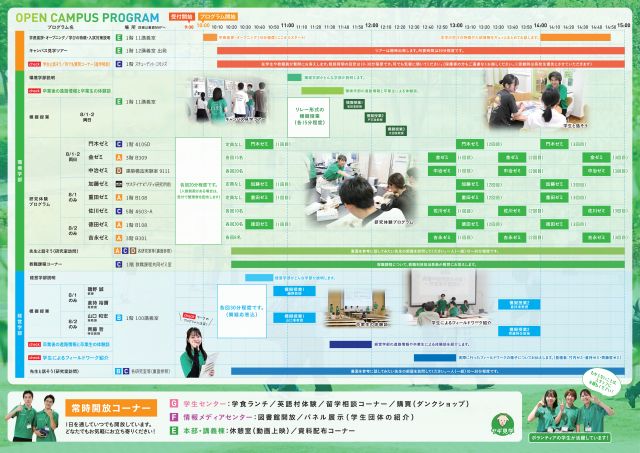Click the brown D badge in the 中治ゼミ row
This screenshot has width=640, height=453.
(119, 171)
